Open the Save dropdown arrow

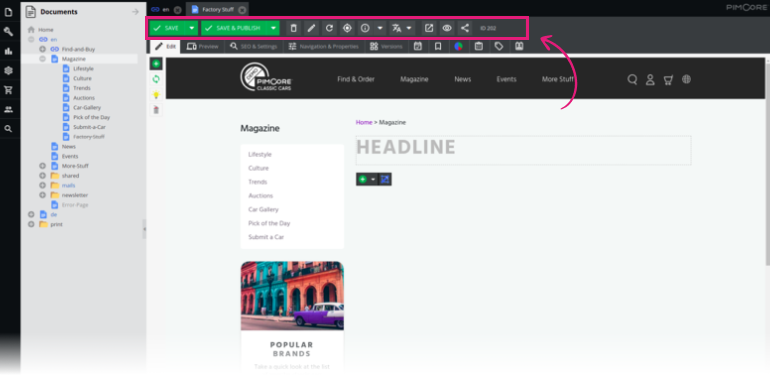pyautogui.click(x=192, y=28)
